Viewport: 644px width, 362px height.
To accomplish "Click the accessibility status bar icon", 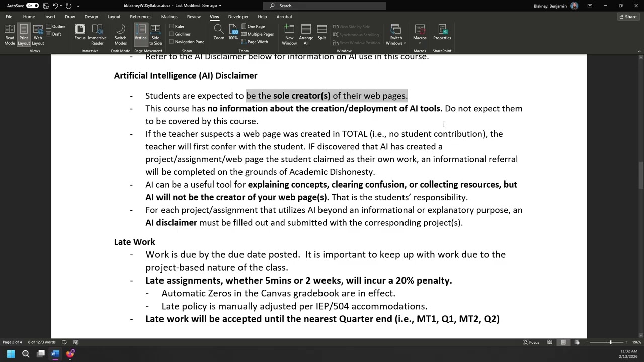I will tap(76, 342).
